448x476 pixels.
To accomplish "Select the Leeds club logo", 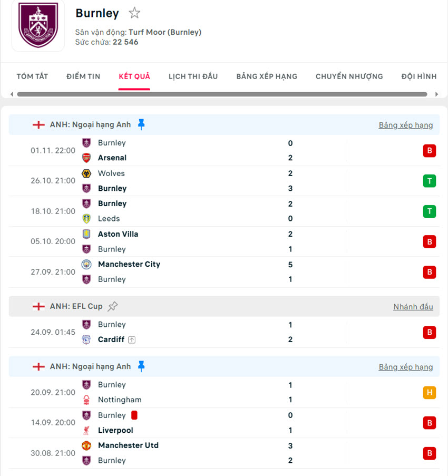I will (x=87, y=218).
